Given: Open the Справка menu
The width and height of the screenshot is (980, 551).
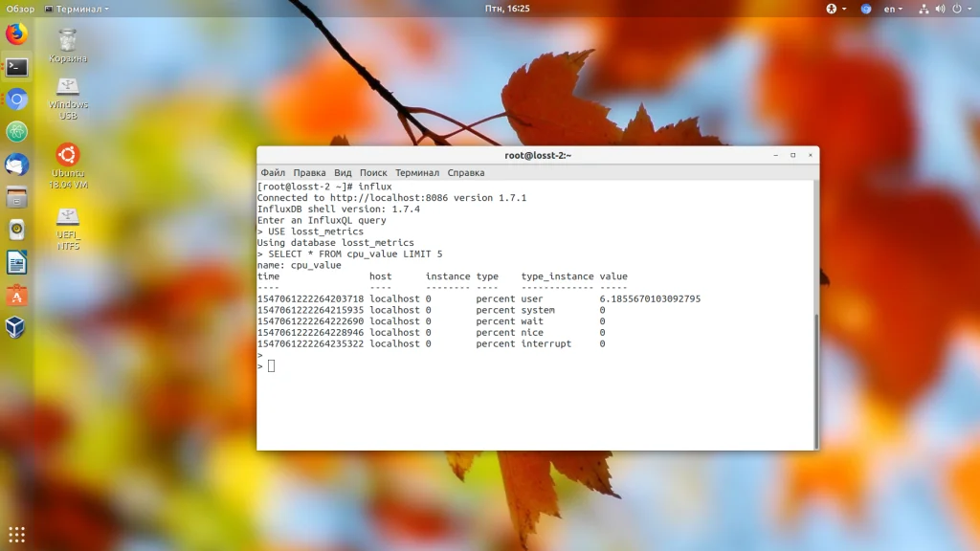Looking at the screenshot, I should 466,172.
